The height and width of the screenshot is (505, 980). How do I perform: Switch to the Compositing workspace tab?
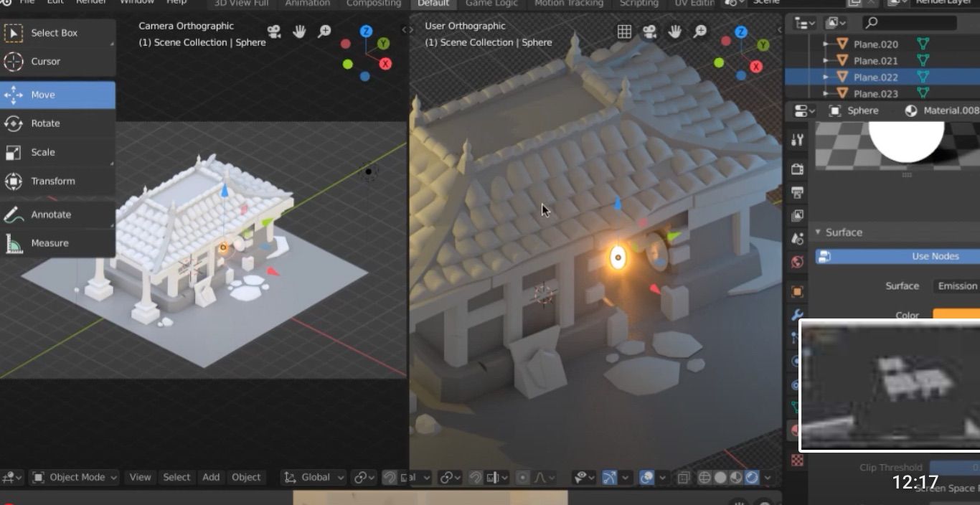pos(374,4)
